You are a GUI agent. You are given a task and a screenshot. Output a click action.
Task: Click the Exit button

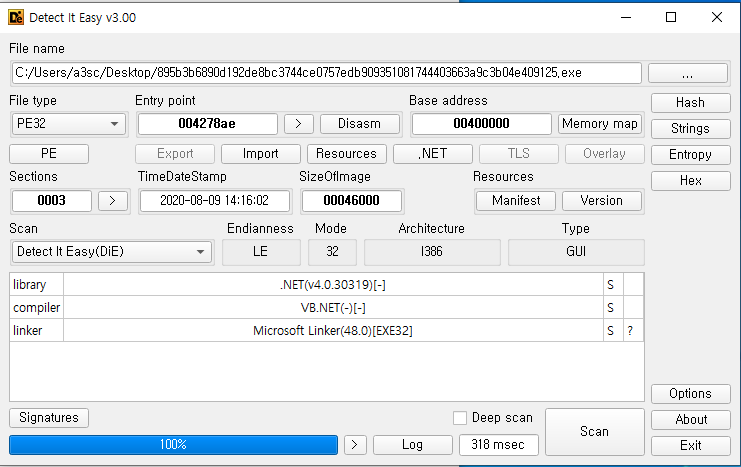click(x=690, y=446)
